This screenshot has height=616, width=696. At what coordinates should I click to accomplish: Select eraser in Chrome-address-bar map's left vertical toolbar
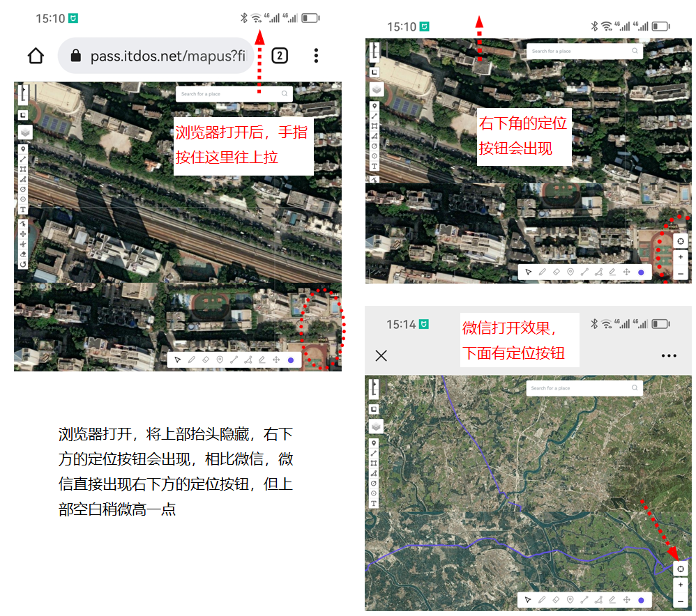(x=23, y=254)
